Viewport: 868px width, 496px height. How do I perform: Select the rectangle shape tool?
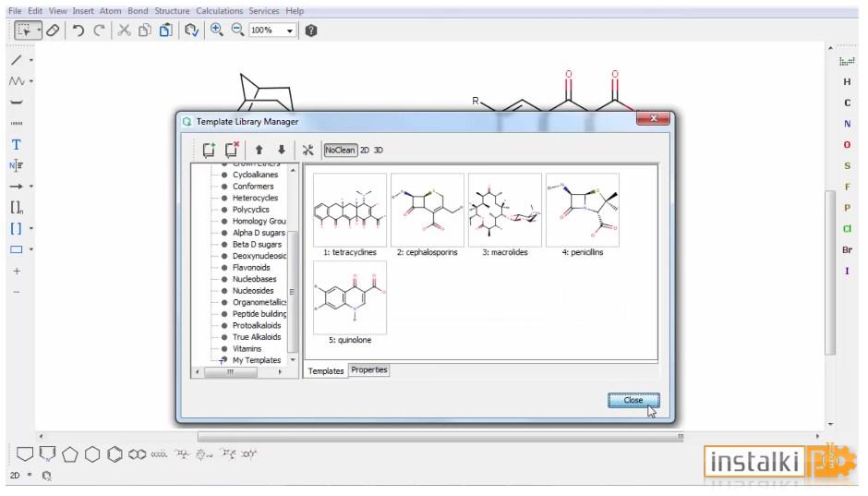tap(17, 249)
